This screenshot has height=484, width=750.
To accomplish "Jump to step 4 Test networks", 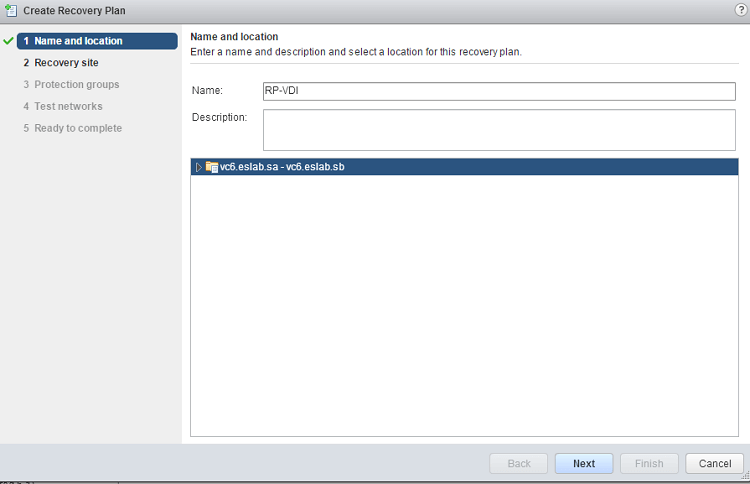I will click(68, 107).
